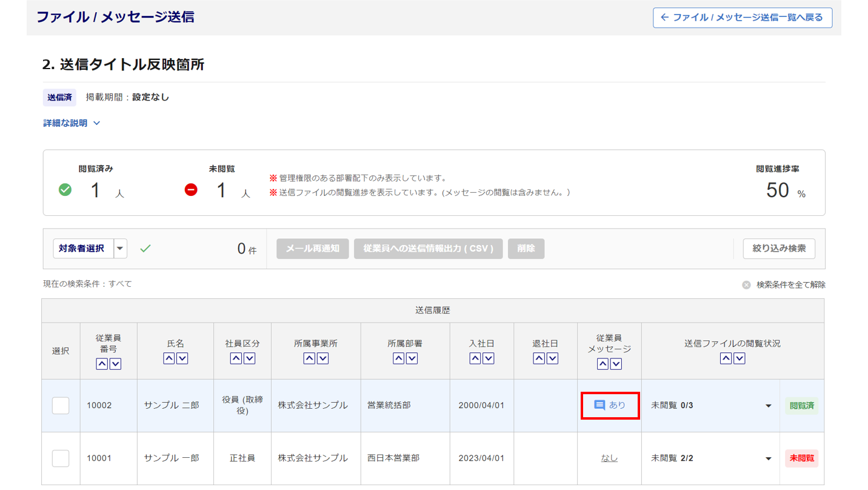Click the なし message link for 10001
Viewport: 868px width, 490px height.
pos(609,458)
